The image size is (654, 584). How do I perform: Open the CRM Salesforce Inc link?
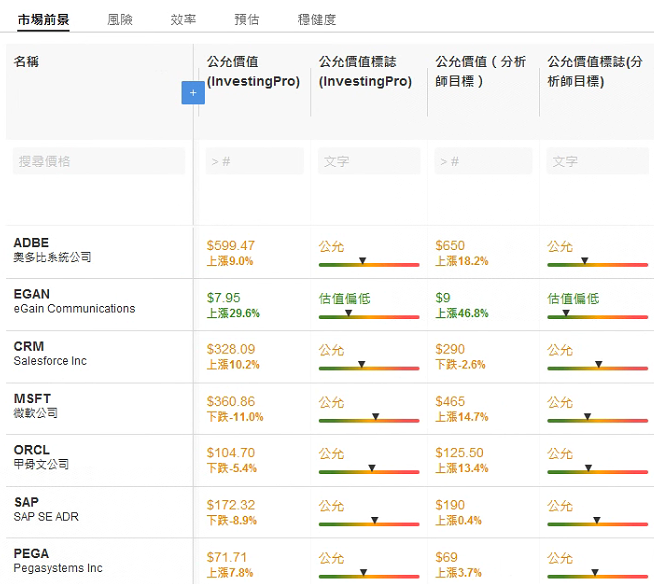click(x=50, y=353)
